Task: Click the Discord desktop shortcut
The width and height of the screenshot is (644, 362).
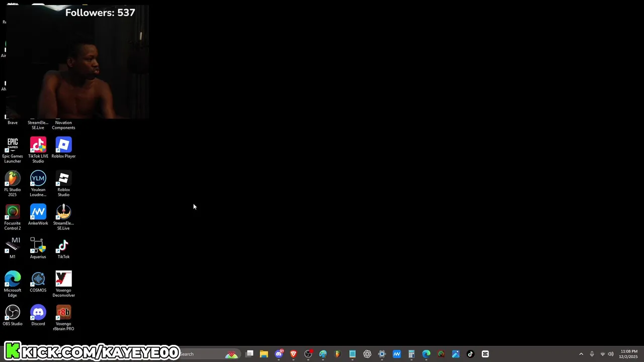Action: tap(38, 316)
